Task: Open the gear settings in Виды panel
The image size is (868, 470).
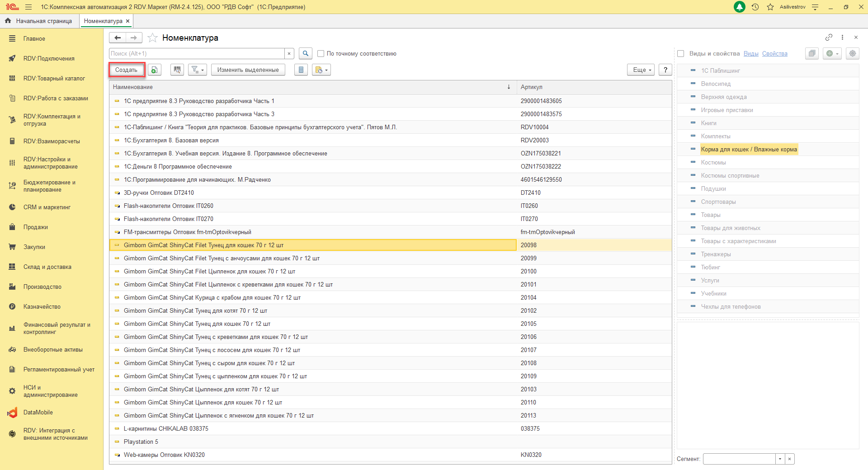Action: click(x=852, y=53)
